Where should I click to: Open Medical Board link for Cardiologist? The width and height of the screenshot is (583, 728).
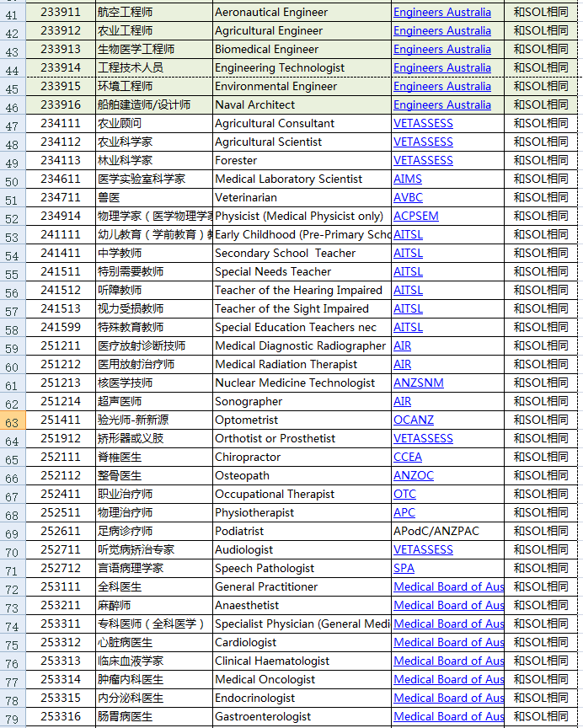(448, 643)
